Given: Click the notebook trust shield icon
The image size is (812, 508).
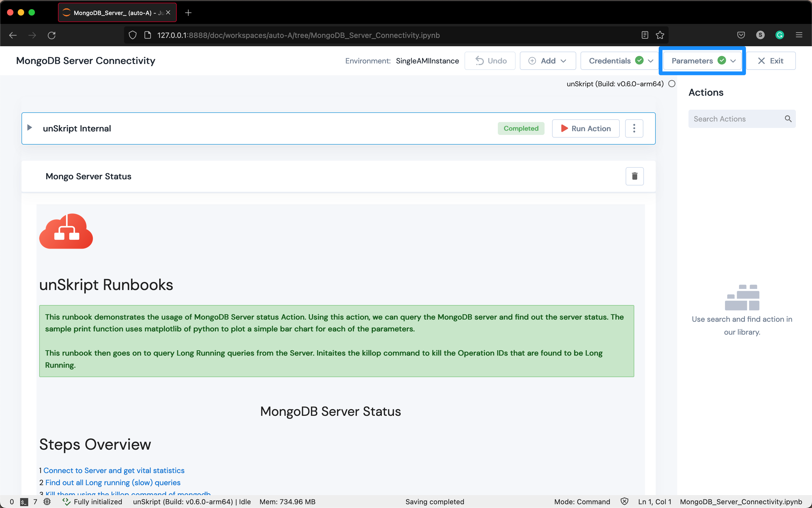Looking at the screenshot, I should [624, 502].
